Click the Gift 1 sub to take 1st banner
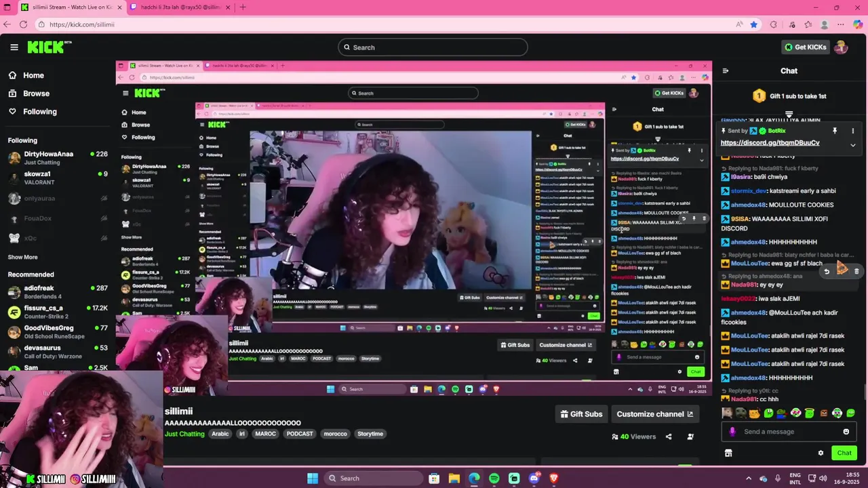Image resolution: width=868 pixels, height=488 pixels. pos(789,96)
